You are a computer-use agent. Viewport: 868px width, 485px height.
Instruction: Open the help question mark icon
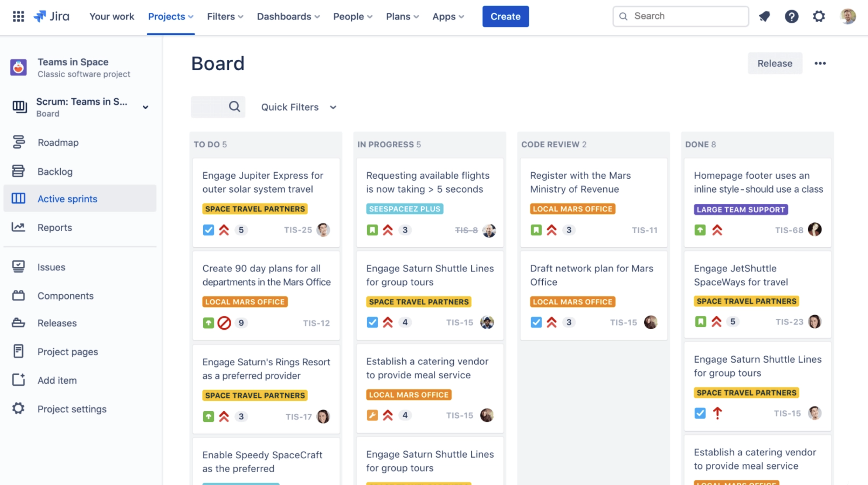point(792,16)
